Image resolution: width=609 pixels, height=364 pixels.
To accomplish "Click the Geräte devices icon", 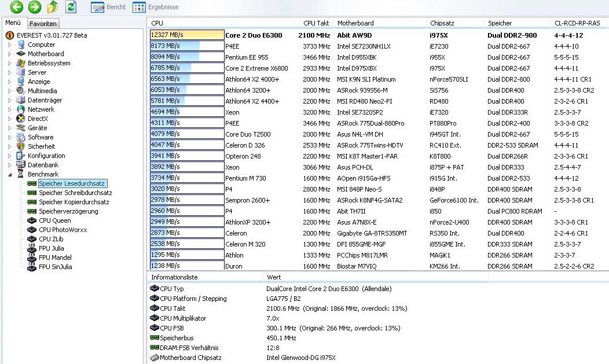I will 21,128.
